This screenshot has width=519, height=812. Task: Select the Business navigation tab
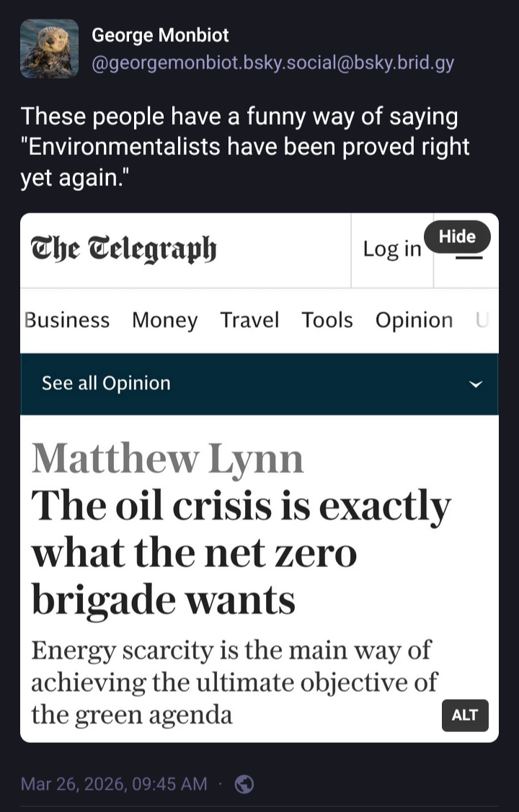click(x=67, y=320)
